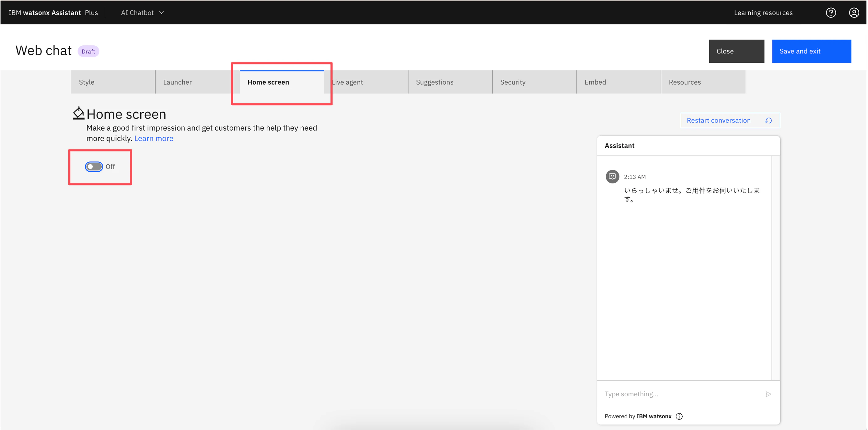Click the info icon beside IBM watsonx
The height and width of the screenshot is (430, 868).
tap(679, 416)
